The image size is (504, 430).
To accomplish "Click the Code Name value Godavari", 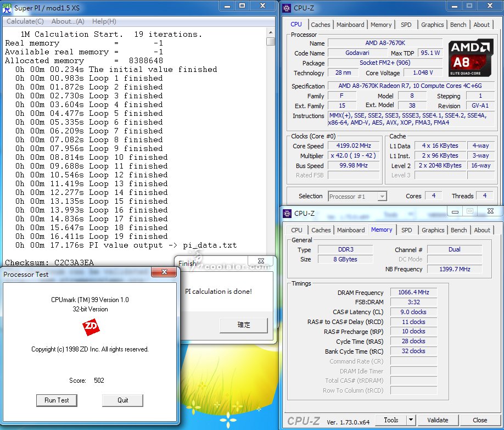I will [x=357, y=53].
